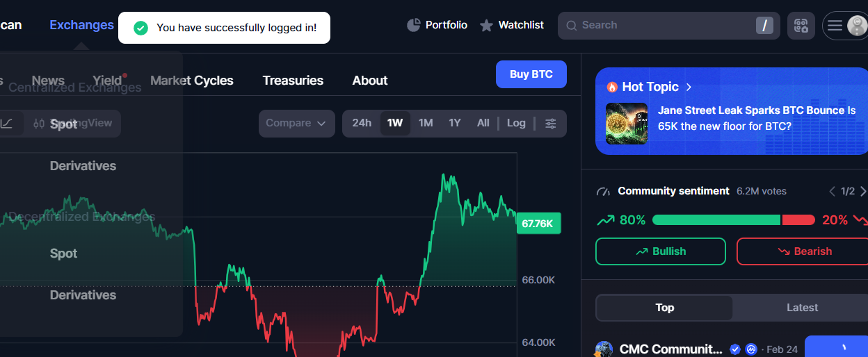Screen dimensions: 868x357
Task: Select the 24h time range
Action: pos(362,123)
